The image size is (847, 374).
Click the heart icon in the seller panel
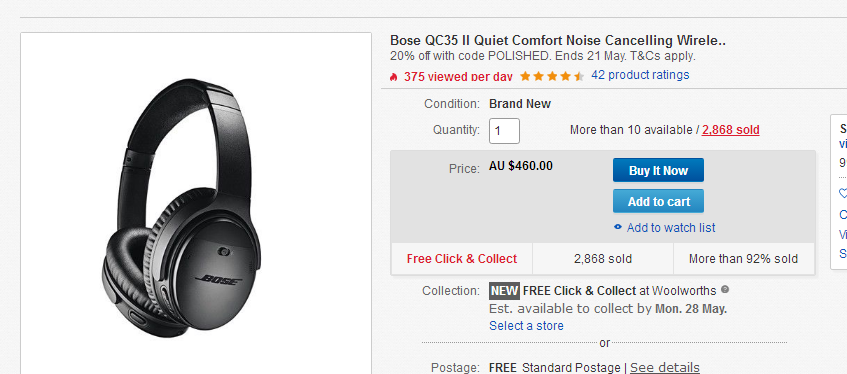[843, 193]
